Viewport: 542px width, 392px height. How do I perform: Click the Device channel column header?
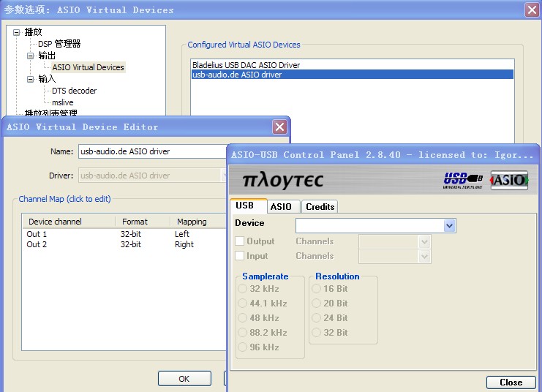click(69, 222)
